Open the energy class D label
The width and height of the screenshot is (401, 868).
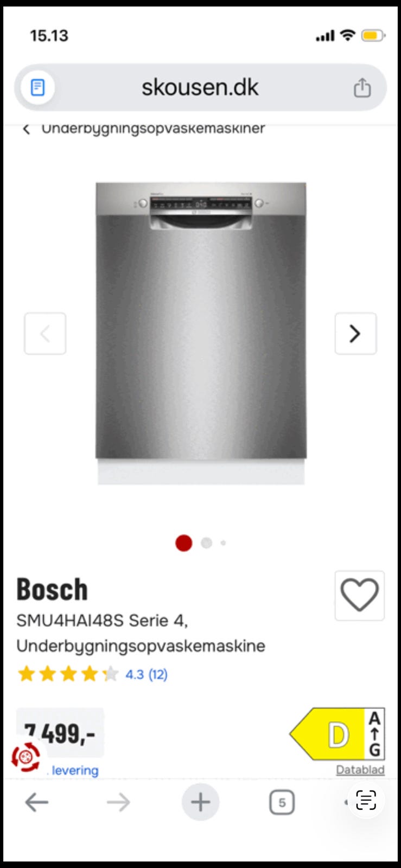337,734
